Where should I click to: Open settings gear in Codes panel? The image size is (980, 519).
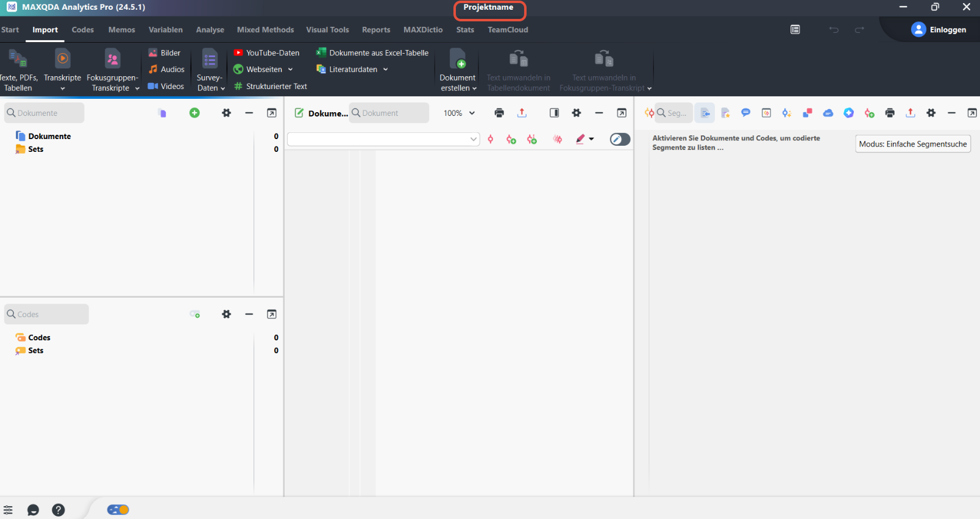click(227, 314)
